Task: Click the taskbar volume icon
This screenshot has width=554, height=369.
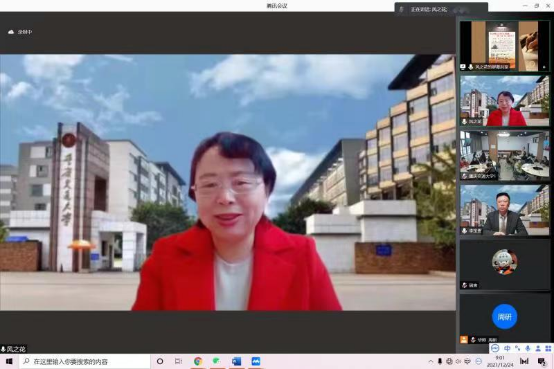Action: (x=458, y=361)
